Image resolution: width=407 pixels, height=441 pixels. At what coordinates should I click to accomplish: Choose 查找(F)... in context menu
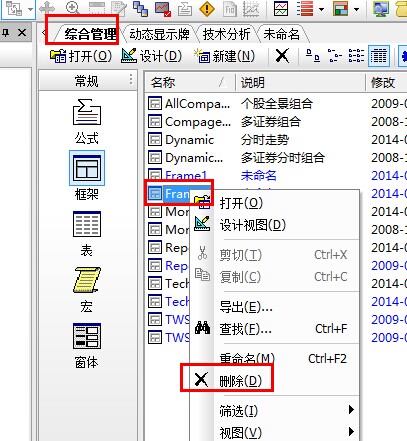click(275, 329)
